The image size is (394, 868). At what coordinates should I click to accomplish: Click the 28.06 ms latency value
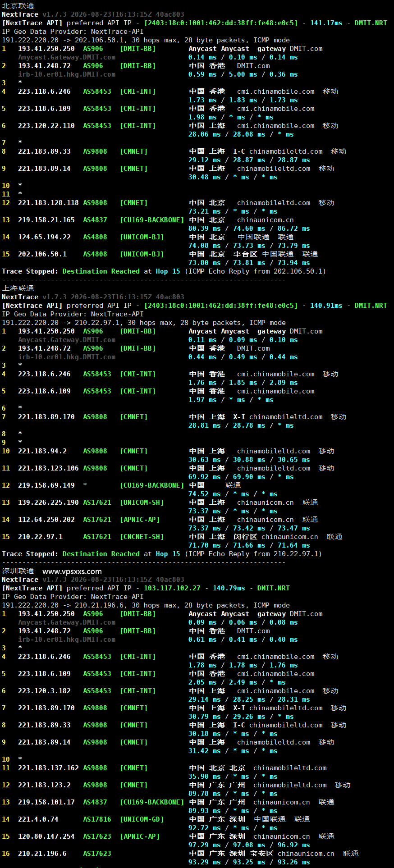[x=205, y=134]
